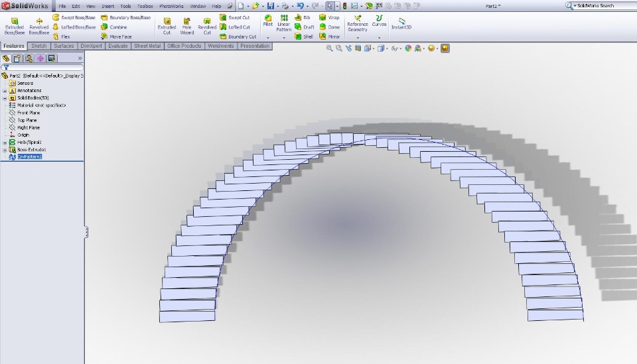Screen dimensions: 637x364
Task: Open the Insert menu
Action: coord(107,6)
